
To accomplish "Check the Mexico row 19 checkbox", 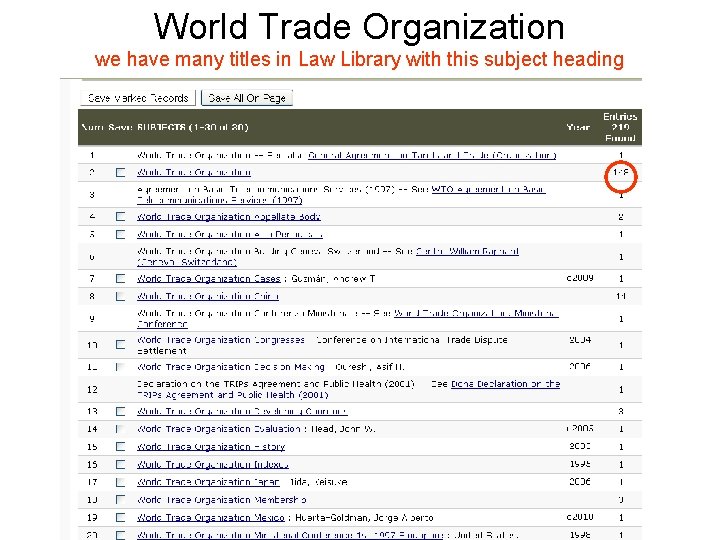I will (120, 518).
